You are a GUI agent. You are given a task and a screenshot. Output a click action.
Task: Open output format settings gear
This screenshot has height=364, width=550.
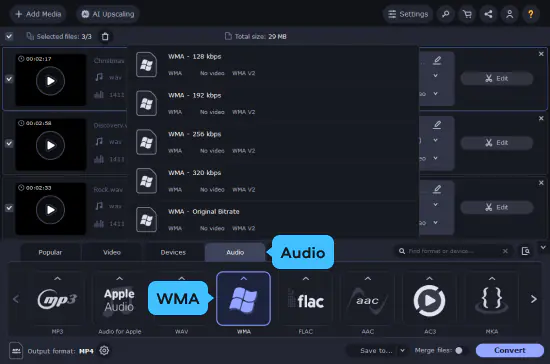[104, 350]
